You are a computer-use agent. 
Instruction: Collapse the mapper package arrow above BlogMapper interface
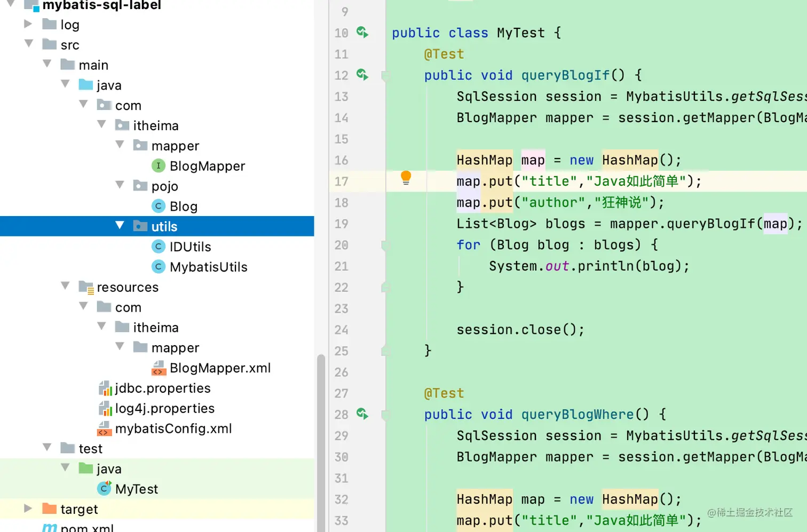[120, 145]
